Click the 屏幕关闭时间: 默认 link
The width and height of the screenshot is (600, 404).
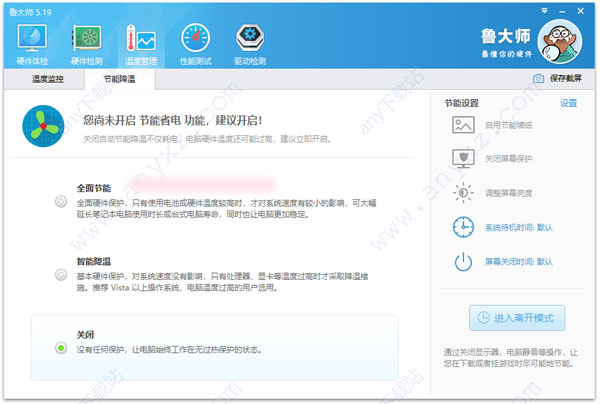click(x=518, y=262)
